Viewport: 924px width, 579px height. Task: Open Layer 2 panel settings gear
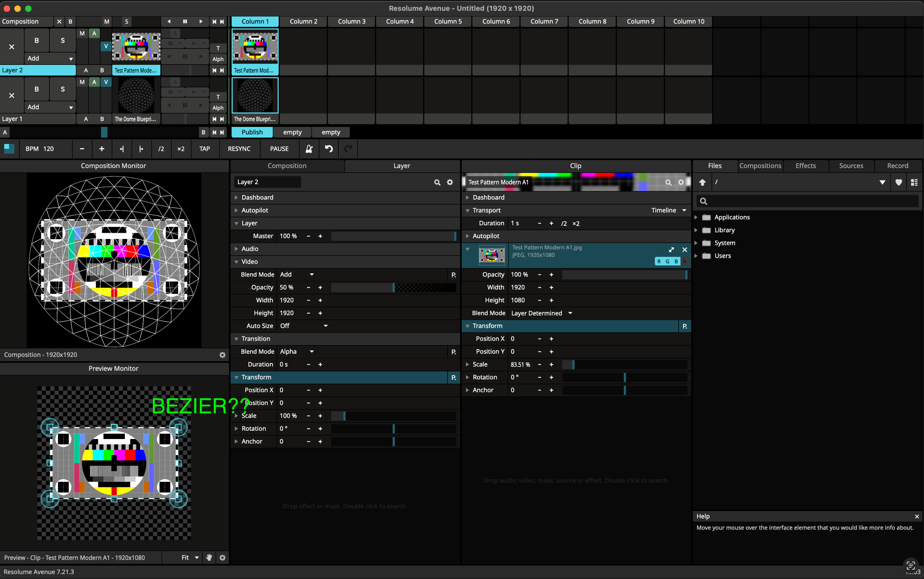pyautogui.click(x=450, y=182)
